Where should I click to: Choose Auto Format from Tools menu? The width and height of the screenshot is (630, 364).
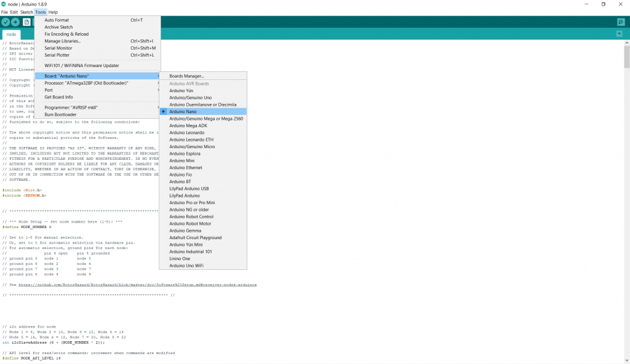(x=98, y=20)
